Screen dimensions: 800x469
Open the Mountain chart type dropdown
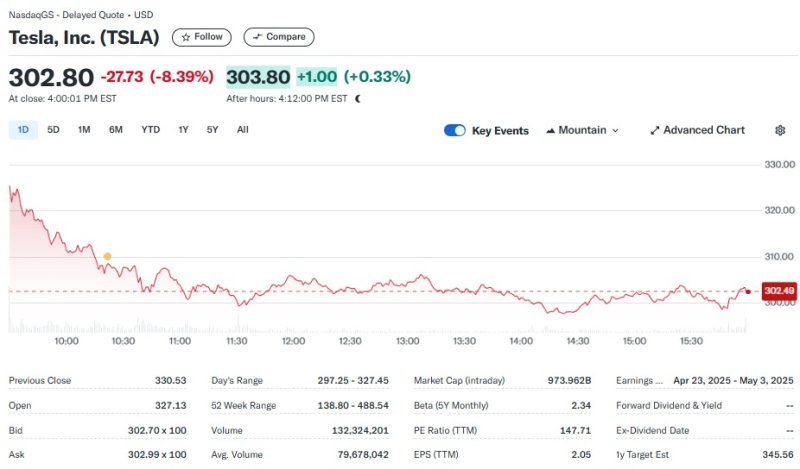click(x=582, y=130)
